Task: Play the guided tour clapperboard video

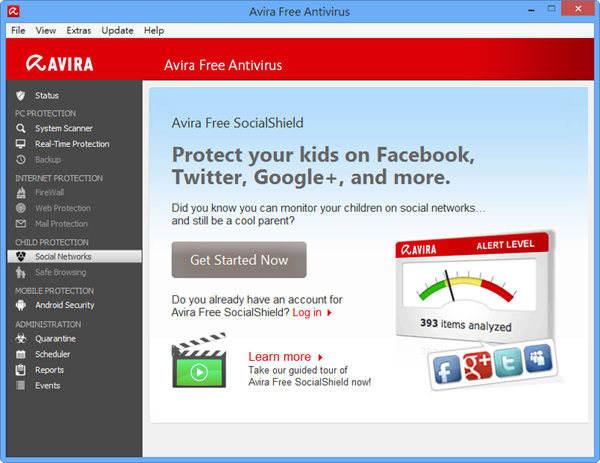Action: (199, 361)
